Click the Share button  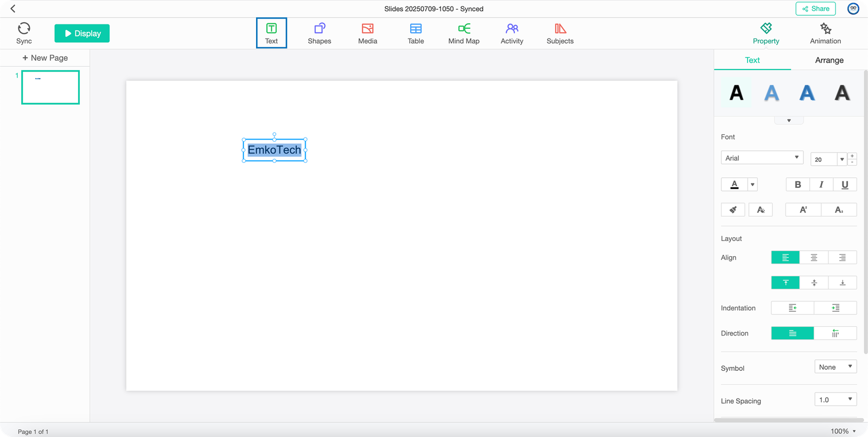tap(815, 9)
